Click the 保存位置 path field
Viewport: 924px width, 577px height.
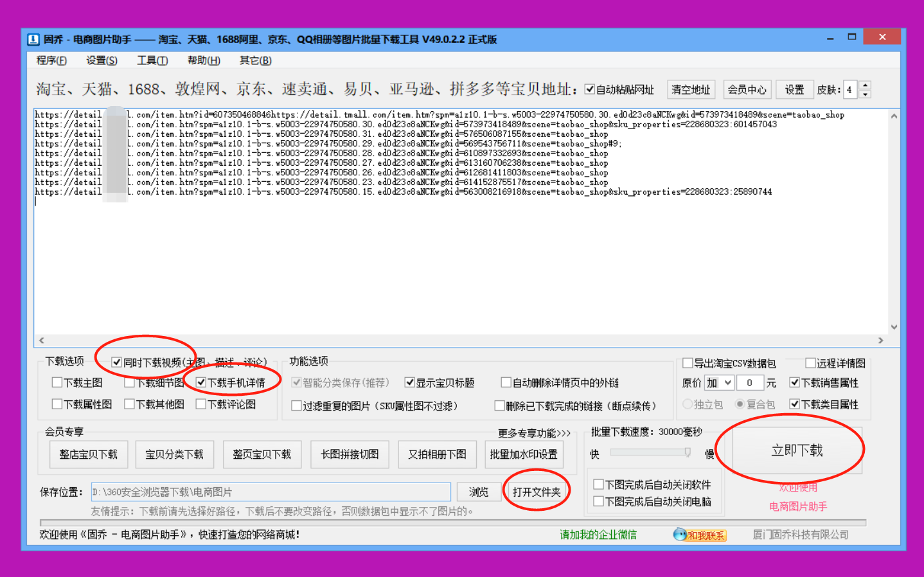[271, 492]
